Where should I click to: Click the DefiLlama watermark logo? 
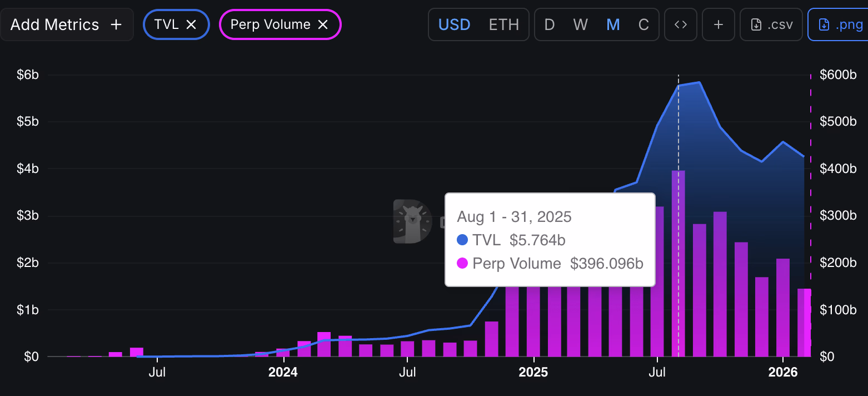click(x=413, y=221)
